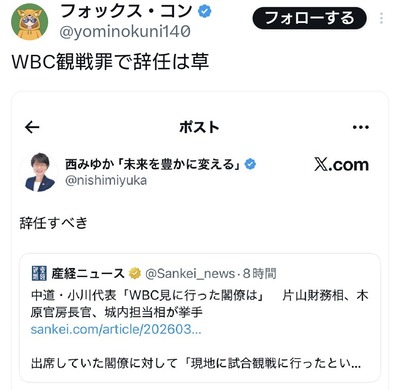Open the sankei.com/article link
The width and height of the screenshot is (400, 390).
116,329
